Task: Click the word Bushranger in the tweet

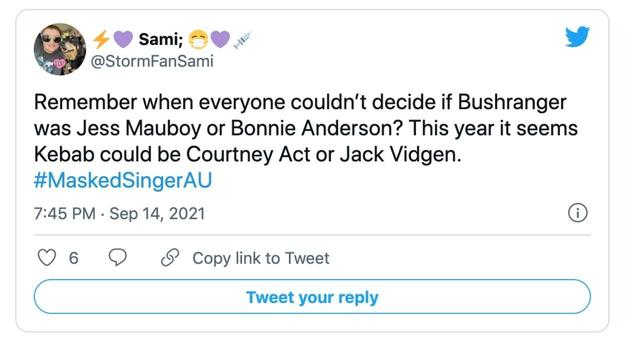Action: pyautogui.click(x=512, y=102)
